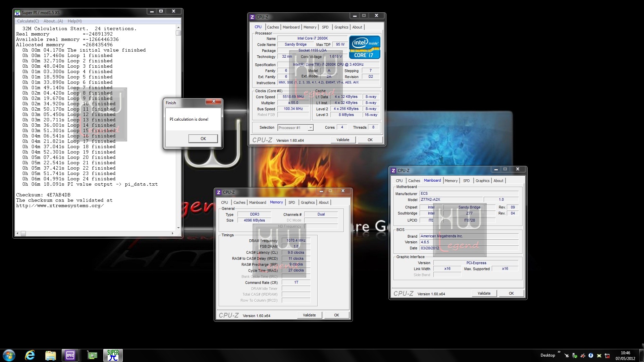This screenshot has width=644, height=362.
Task: Click the motherboard model Z77H2-A2X field
Action: pyautogui.click(x=451, y=199)
